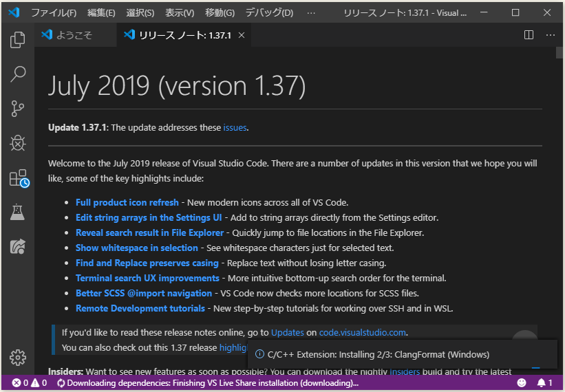This screenshot has width=565, height=392.
Task: Open notifications bell in status bar
Action: tap(544, 382)
